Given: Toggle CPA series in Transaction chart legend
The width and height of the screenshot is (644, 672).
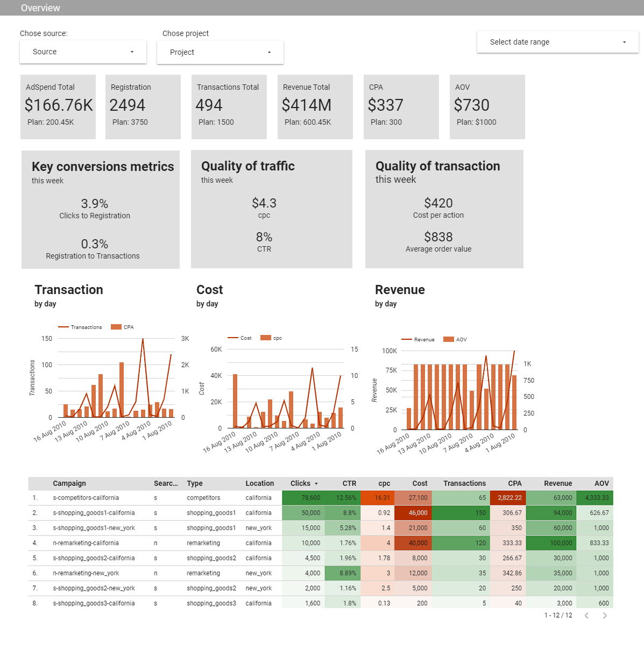Looking at the screenshot, I should pos(122,327).
